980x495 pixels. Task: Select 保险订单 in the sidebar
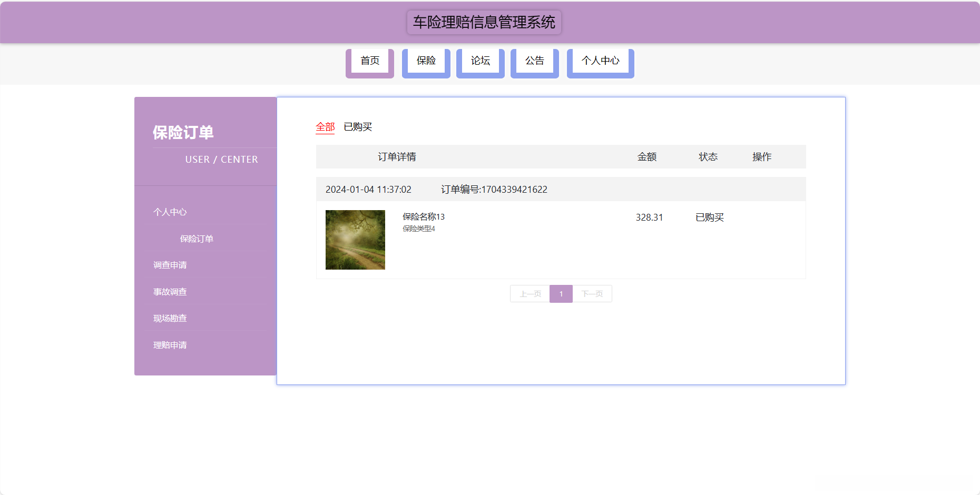tap(195, 239)
